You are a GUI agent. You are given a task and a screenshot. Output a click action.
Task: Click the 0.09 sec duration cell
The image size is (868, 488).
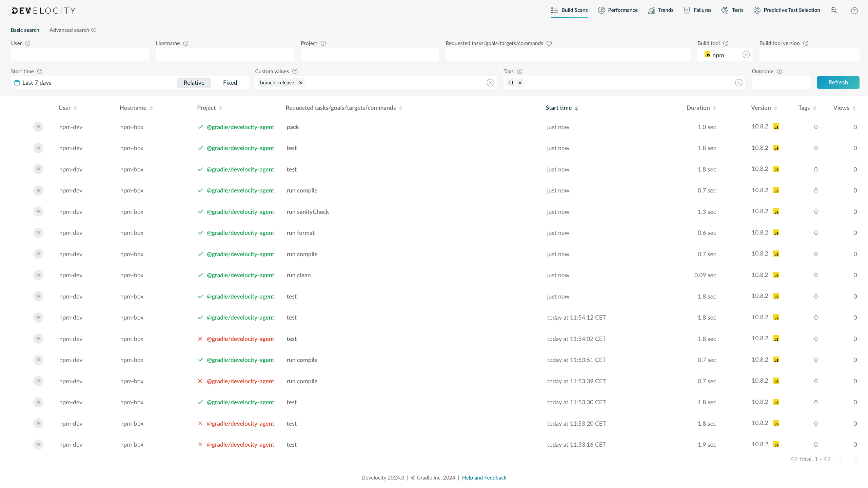[x=705, y=275]
